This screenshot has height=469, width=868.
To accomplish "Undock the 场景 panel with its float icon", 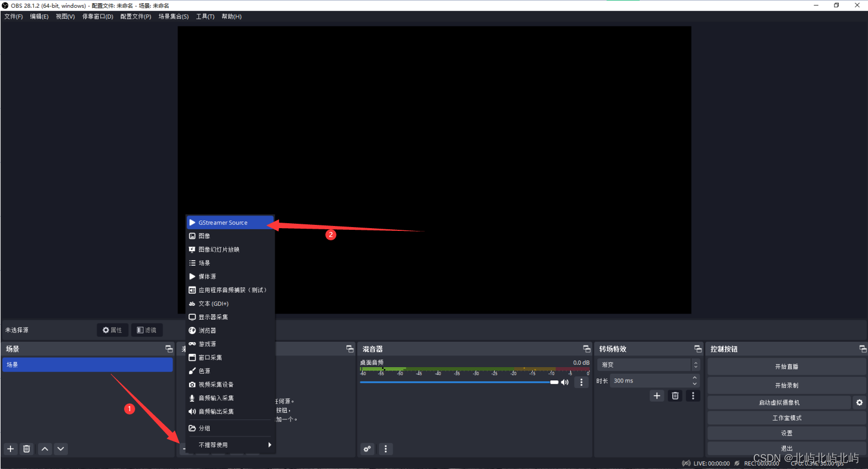I will pyautogui.click(x=169, y=349).
